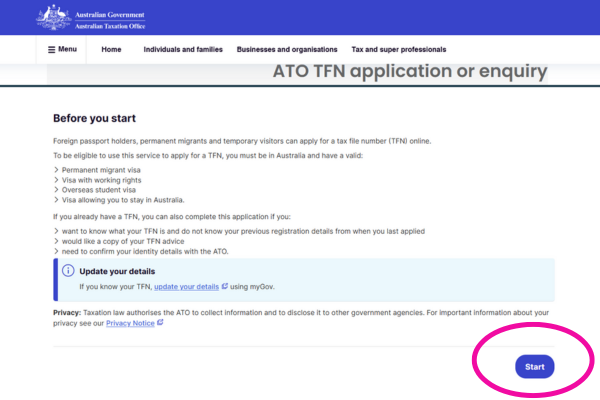Click the 'Before you start' heading

(99, 118)
